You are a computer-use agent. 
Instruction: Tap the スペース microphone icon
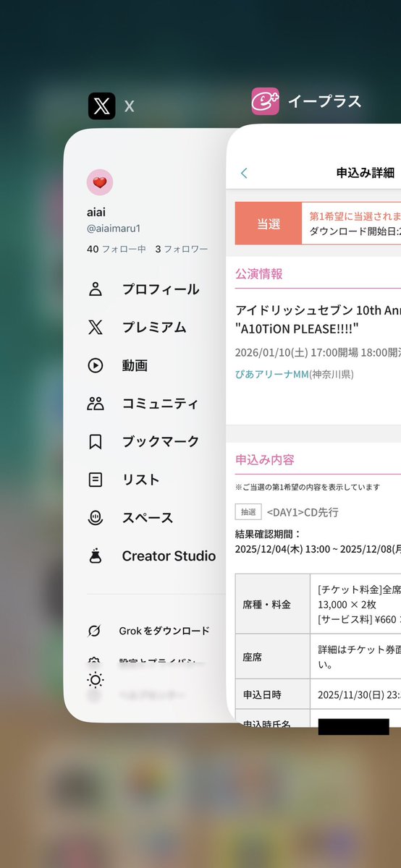[x=96, y=518]
